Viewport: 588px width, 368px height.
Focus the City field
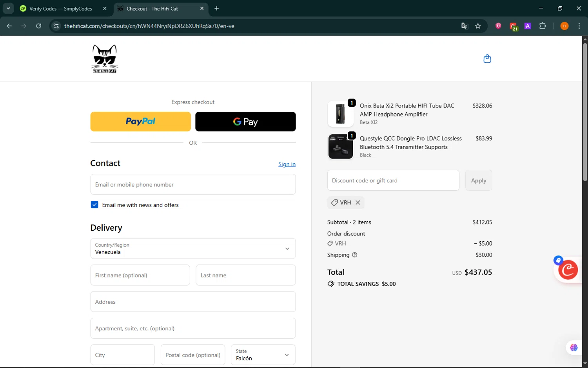(x=122, y=355)
